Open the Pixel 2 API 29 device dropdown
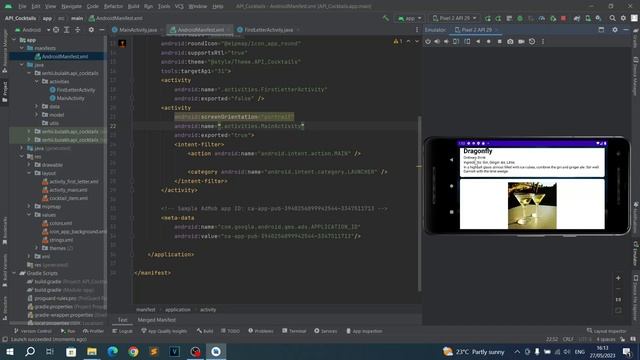This screenshot has width=640, height=360. (x=454, y=18)
